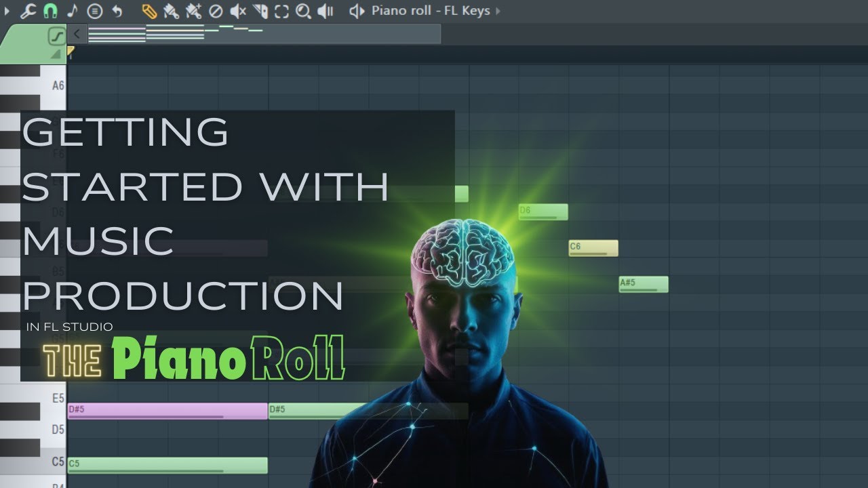Click the small triangle under the slide button
The image size is (868, 488).
click(56, 54)
